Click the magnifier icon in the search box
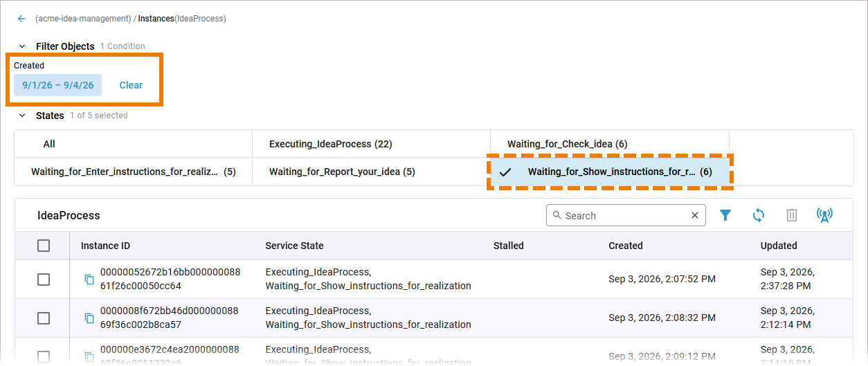This screenshot has height=366, width=868. pos(557,215)
